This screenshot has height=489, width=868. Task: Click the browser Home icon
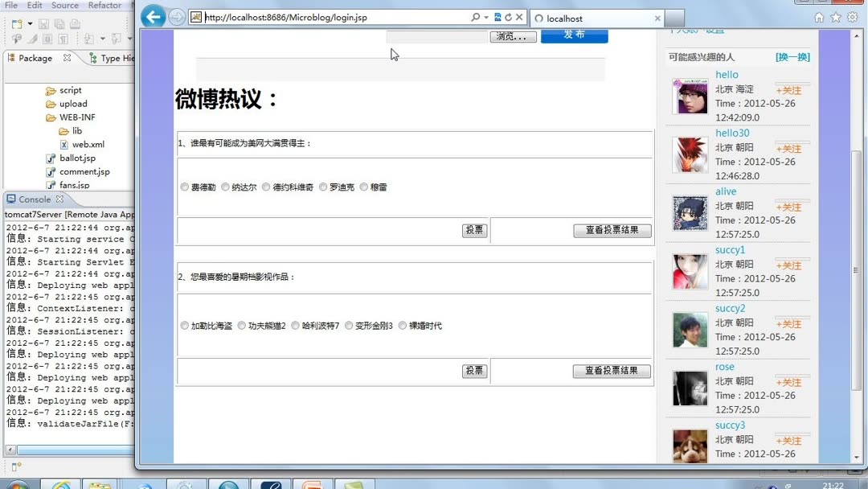click(x=818, y=16)
